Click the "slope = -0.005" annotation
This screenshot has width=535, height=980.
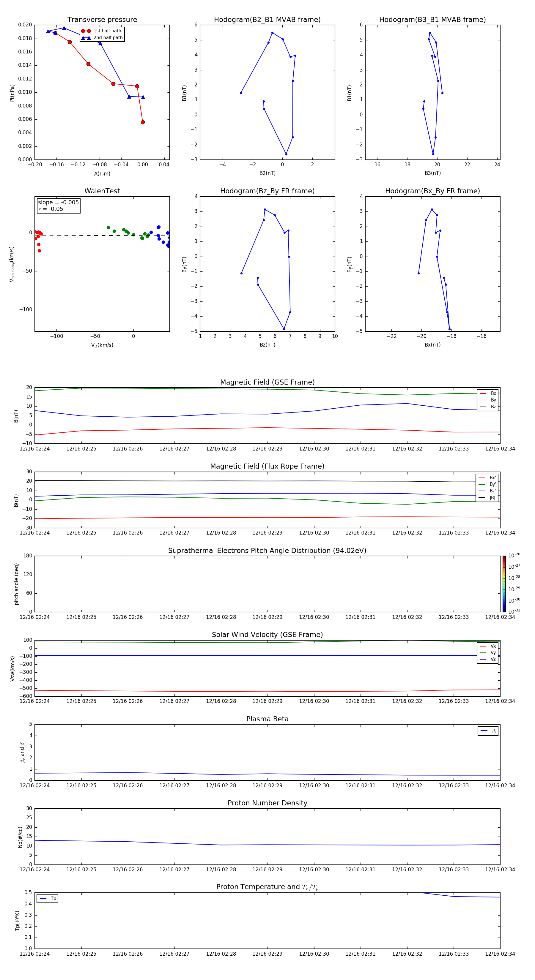coord(58,203)
